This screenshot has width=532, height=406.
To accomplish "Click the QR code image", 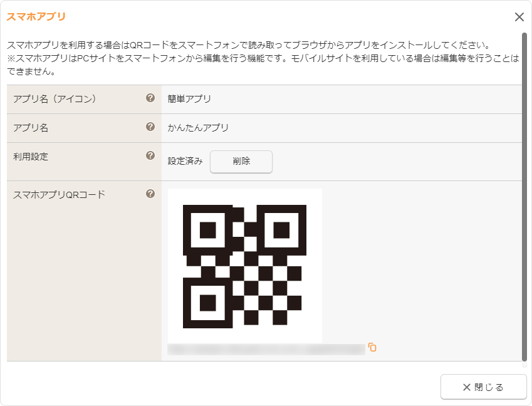I will [244, 266].
